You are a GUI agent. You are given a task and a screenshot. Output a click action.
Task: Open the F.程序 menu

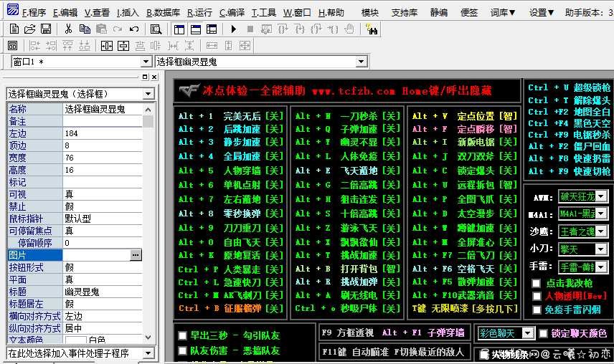[34, 12]
